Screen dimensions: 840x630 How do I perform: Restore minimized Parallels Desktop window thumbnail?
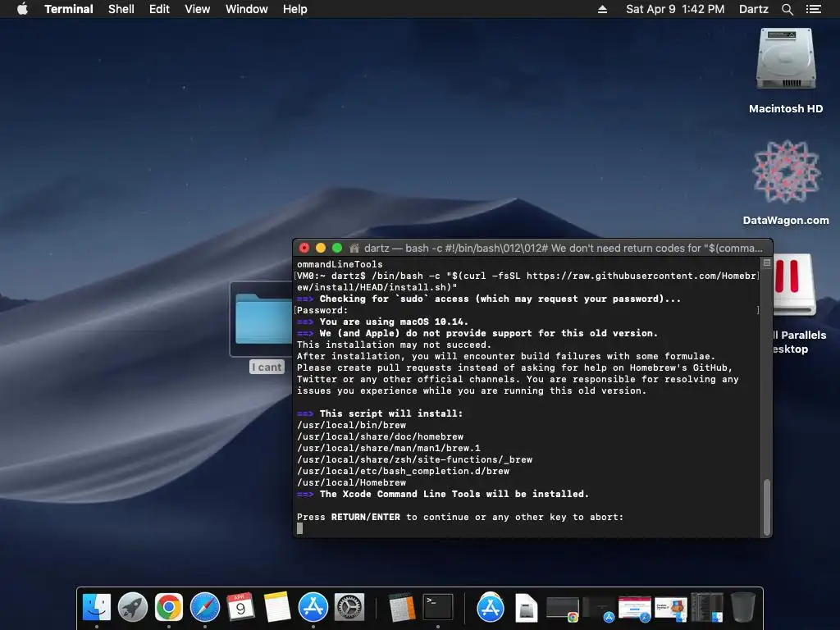point(671,609)
